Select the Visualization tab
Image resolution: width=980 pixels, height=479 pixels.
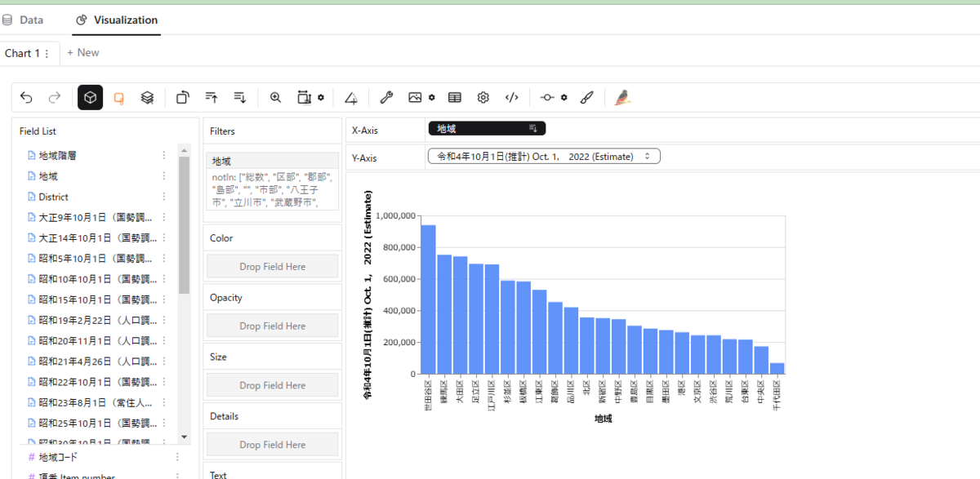pyautogui.click(x=116, y=20)
